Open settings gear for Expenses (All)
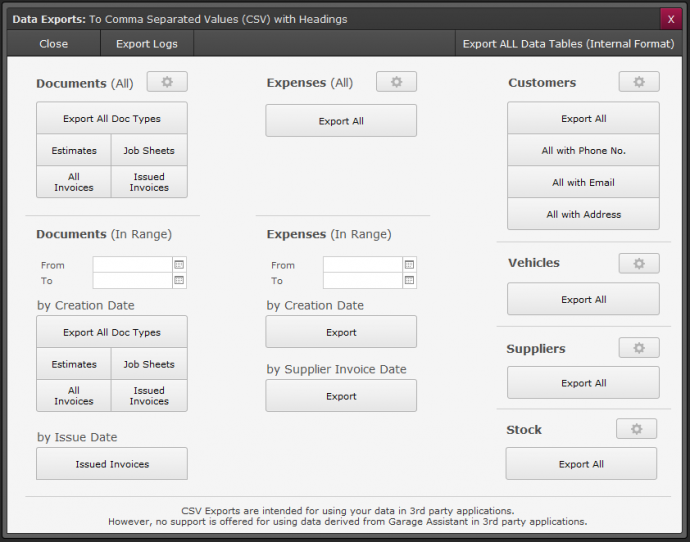The width and height of the screenshot is (690, 542). click(396, 82)
